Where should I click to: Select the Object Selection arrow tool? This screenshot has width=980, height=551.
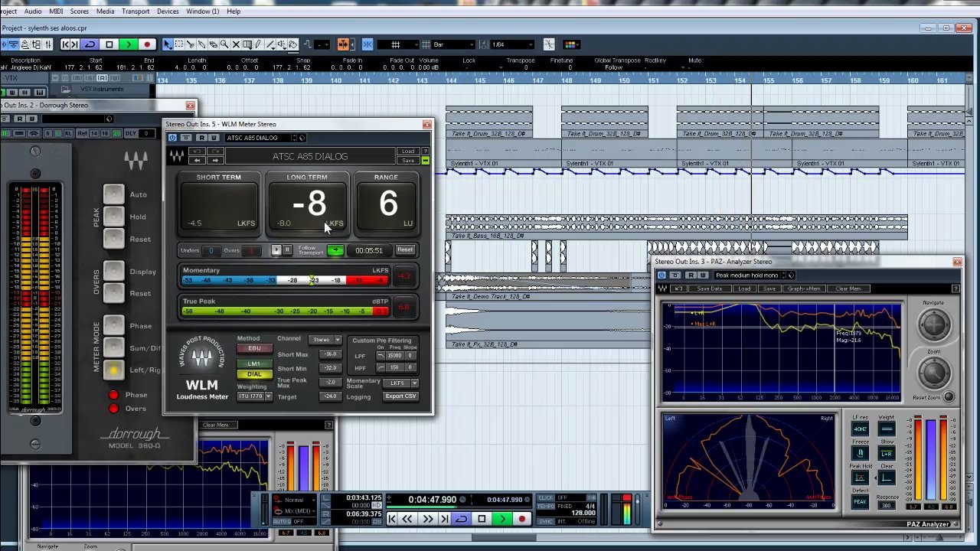pos(167,44)
